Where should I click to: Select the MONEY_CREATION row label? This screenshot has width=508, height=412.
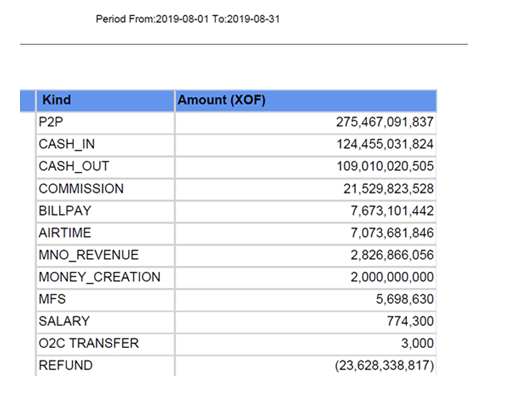point(105,277)
